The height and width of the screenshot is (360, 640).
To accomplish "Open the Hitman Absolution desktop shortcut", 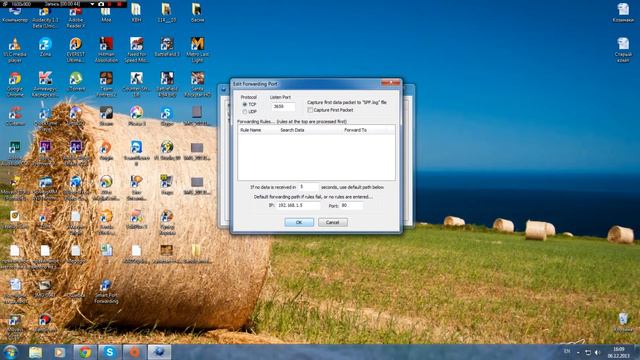I will coord(106,50).
